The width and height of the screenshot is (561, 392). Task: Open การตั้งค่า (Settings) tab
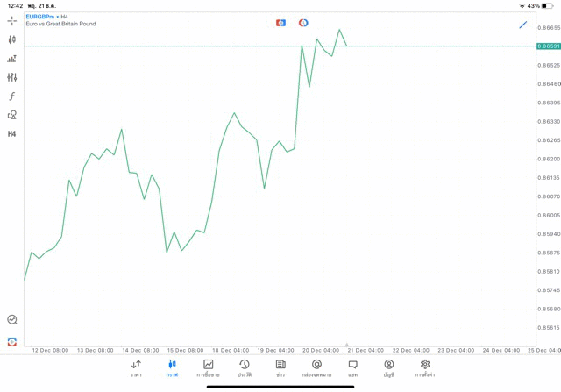[x=425, y=368]
